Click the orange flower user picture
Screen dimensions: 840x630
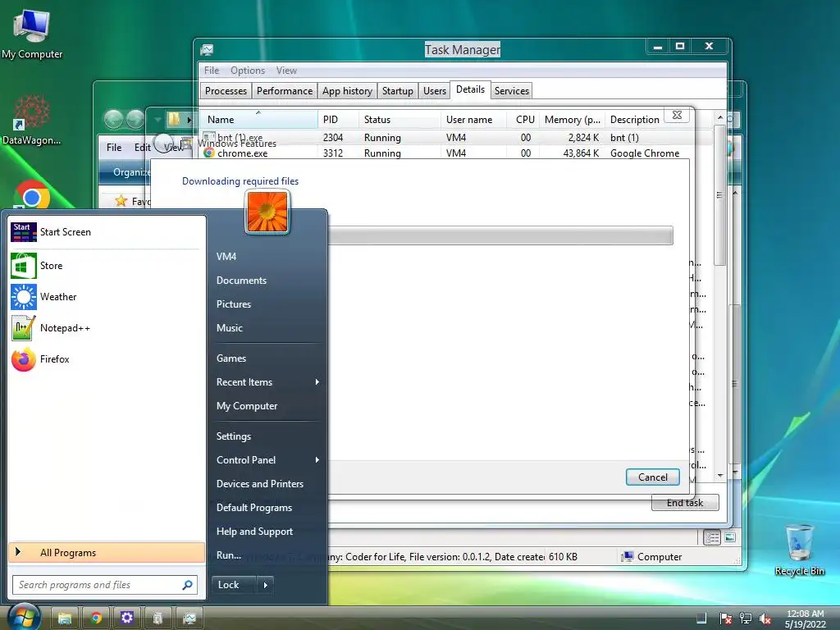[267, 212]
